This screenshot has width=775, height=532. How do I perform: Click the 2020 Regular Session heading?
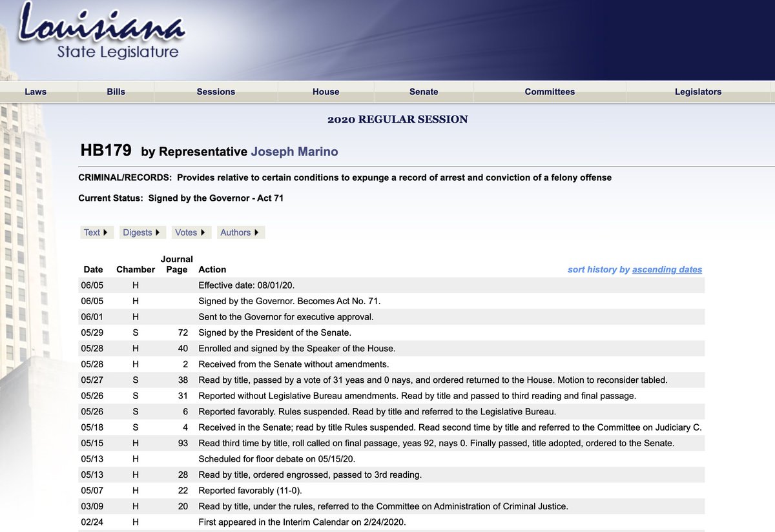click(397, 119)
